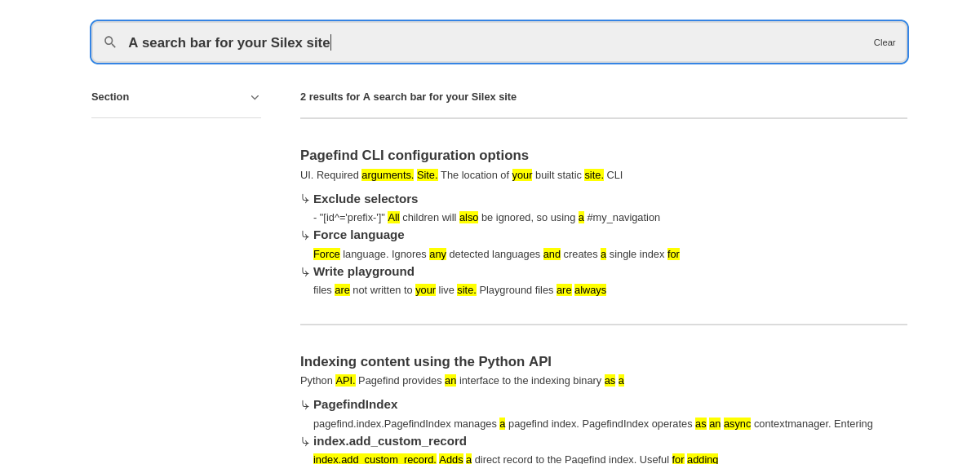Click the search magnifier icon
The image size is (980, 464).
[x=110, y=42]
